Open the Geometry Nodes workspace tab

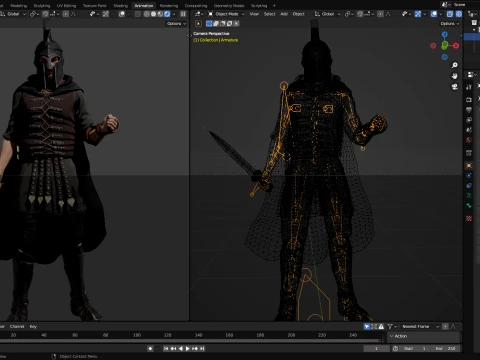pyautogui.click(x=229, y=6)
